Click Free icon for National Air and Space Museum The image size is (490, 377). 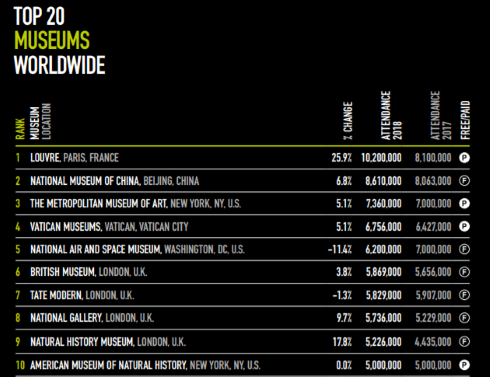click(x=464, y=249)
